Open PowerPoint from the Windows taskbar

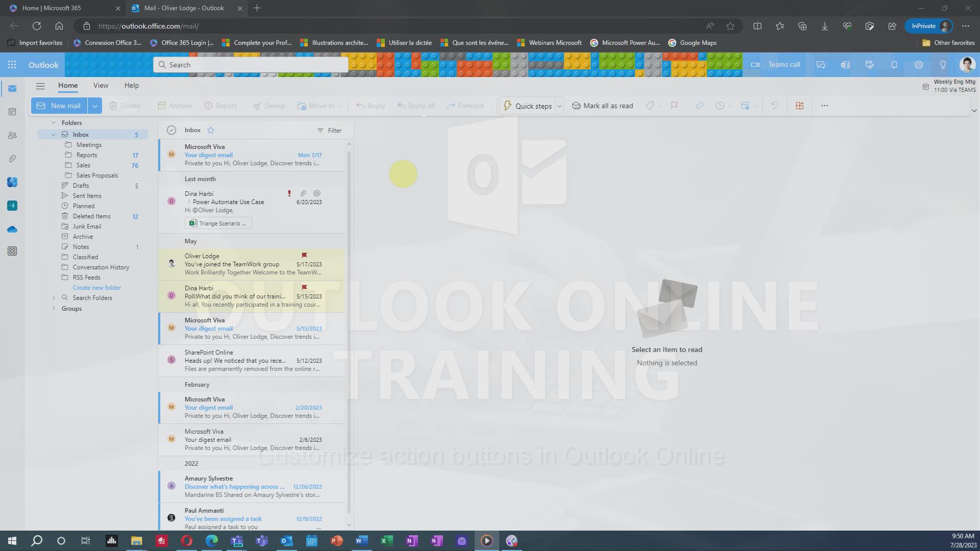336,541
